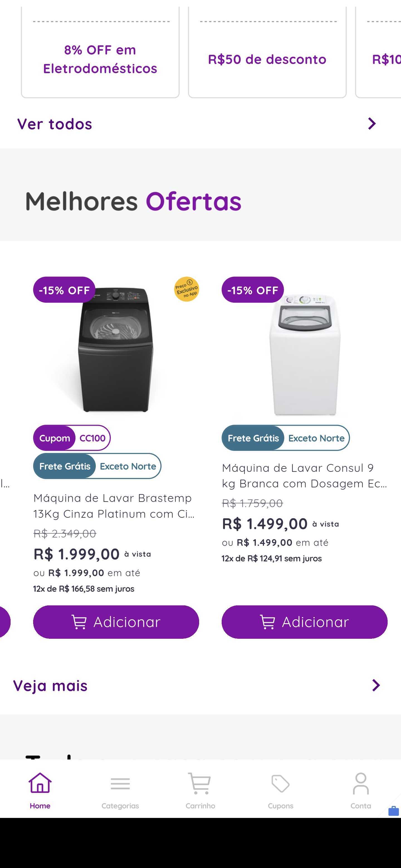
Task: Tap the blue briefcase icon in corner
Action: click(x=393, y=811)
